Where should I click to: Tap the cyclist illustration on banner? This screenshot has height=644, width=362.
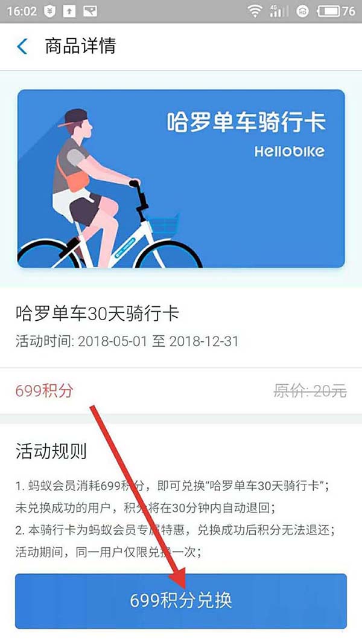point(110,188)
